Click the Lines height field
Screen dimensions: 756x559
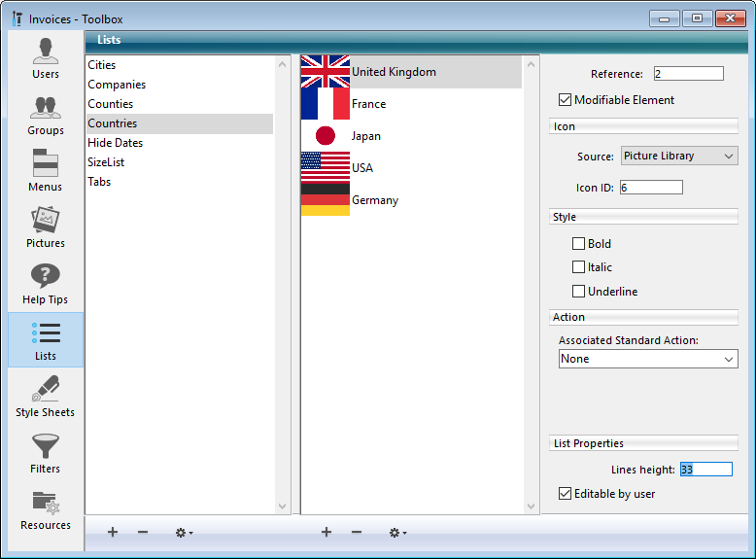click(x=705, y=470)
